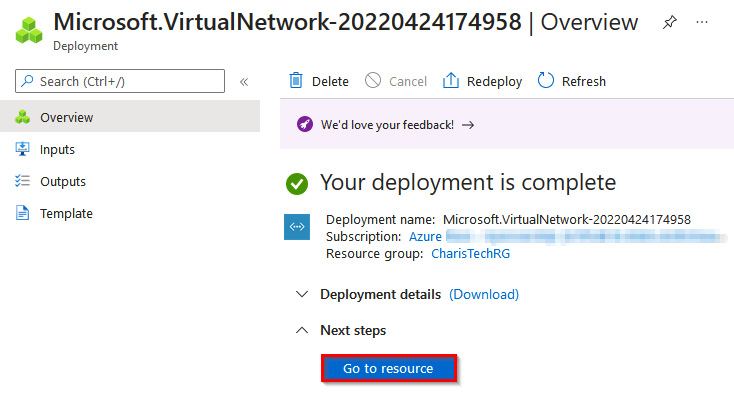Select the Overview menu item
The image size is (734, 395).
tap(130, 116)
